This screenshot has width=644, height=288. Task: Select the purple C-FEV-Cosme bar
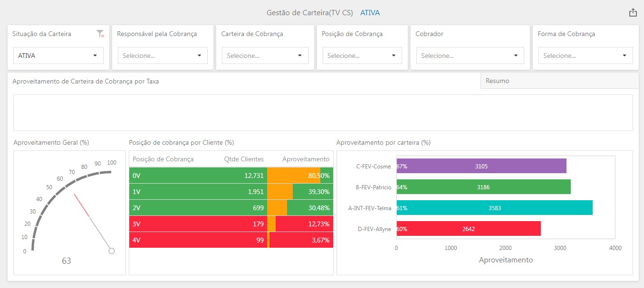click(x=480, y=166)
